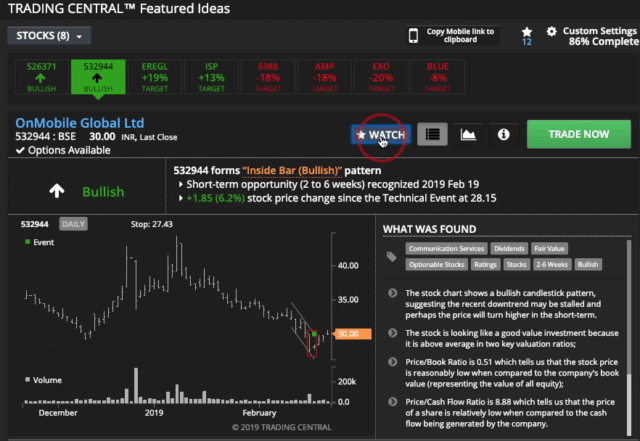Click the Bullish tag

pos(588,265)
